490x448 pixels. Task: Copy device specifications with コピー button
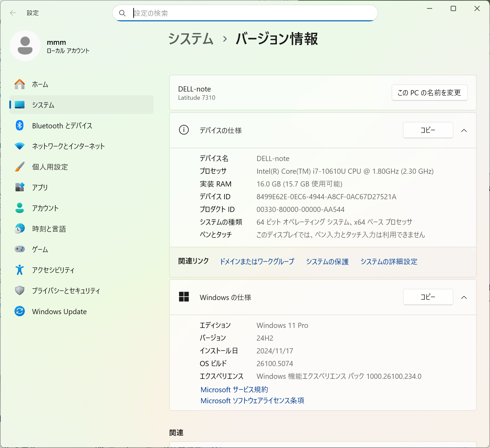click(428, 130)
